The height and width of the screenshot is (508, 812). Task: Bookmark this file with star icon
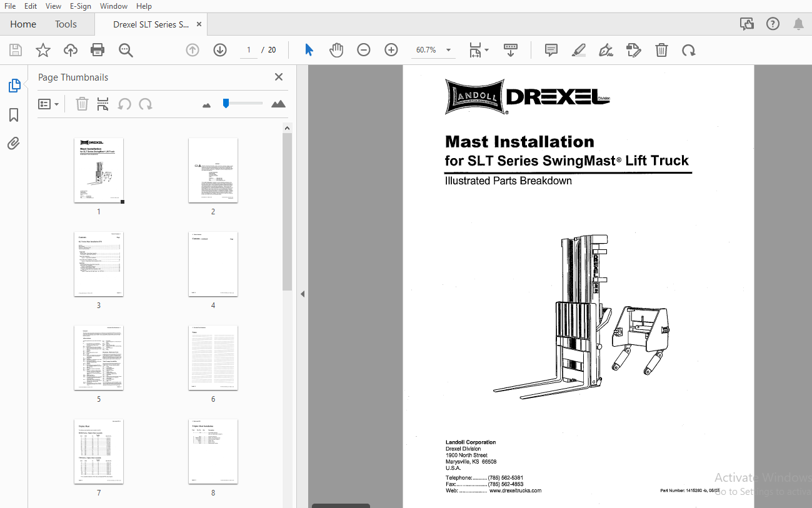43,50
